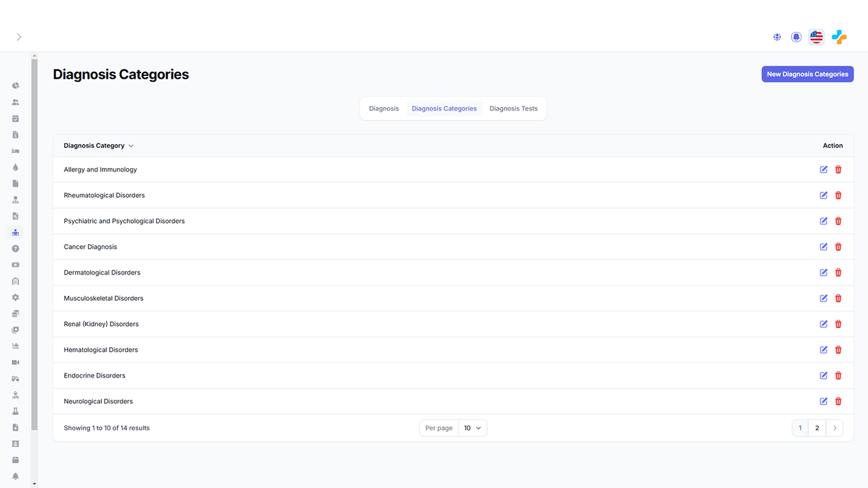The image size is (868, 488).
Task: Click the lab flask icon in sidebar
Action: pos(16,411)
